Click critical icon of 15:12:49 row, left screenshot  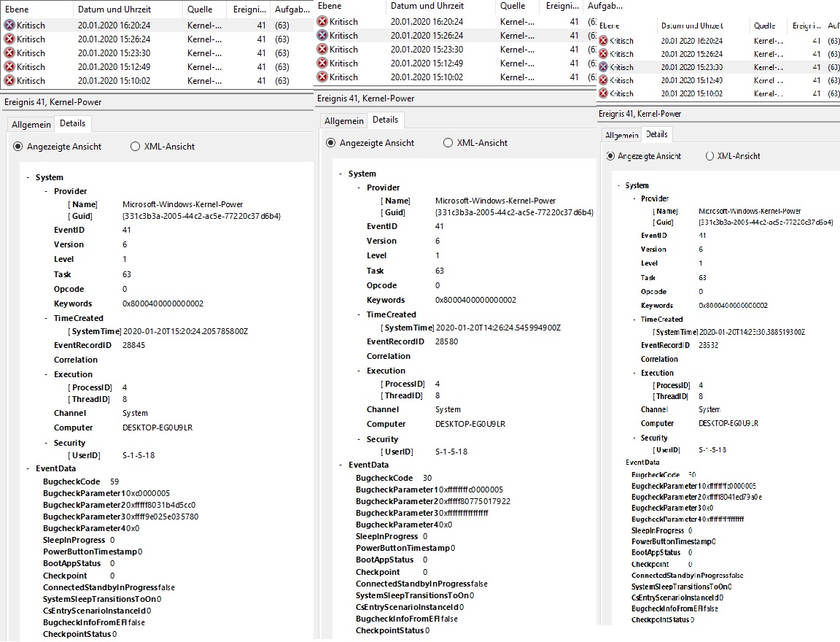(x=9, y=67)
